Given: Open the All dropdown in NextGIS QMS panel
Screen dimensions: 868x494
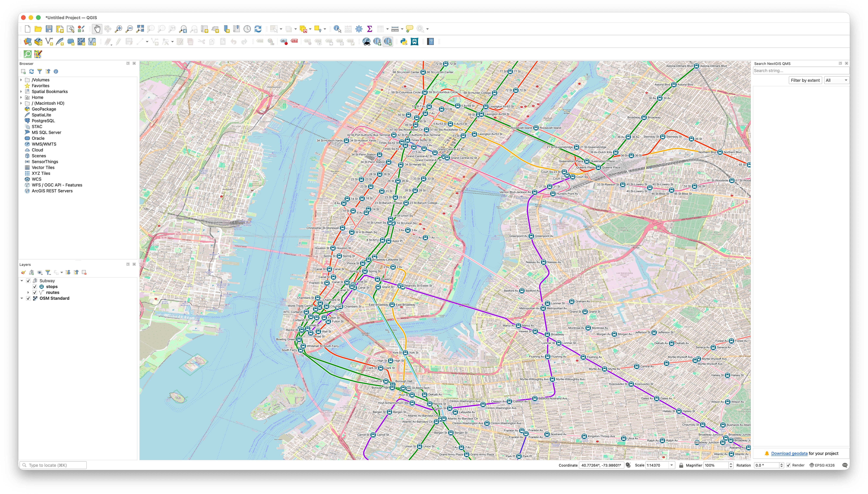Looking at the screenshot, I should pos(836,80).
